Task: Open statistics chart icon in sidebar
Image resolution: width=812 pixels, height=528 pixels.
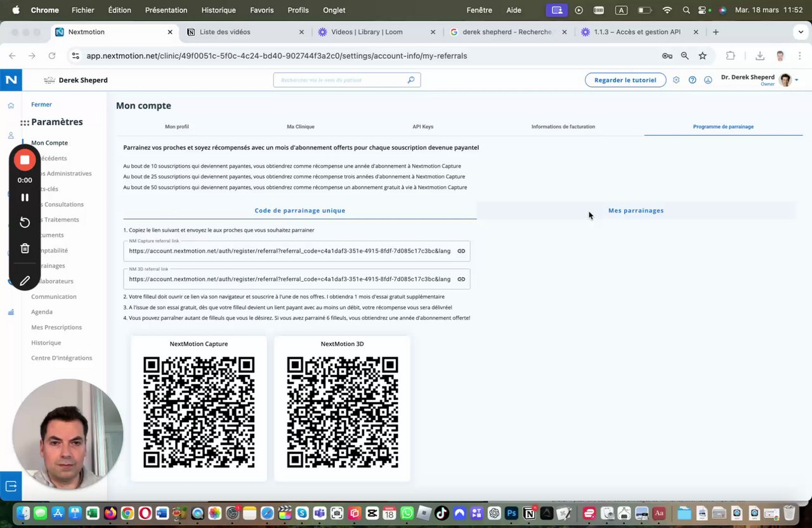Action: point(11,312)
